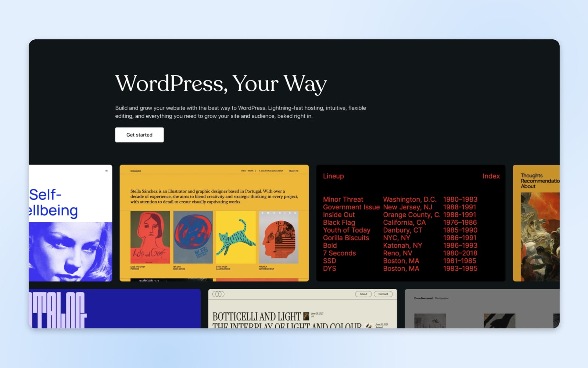Screen dimensions: 588x368
Task: Click the Get started button
Action: [139, 135]
